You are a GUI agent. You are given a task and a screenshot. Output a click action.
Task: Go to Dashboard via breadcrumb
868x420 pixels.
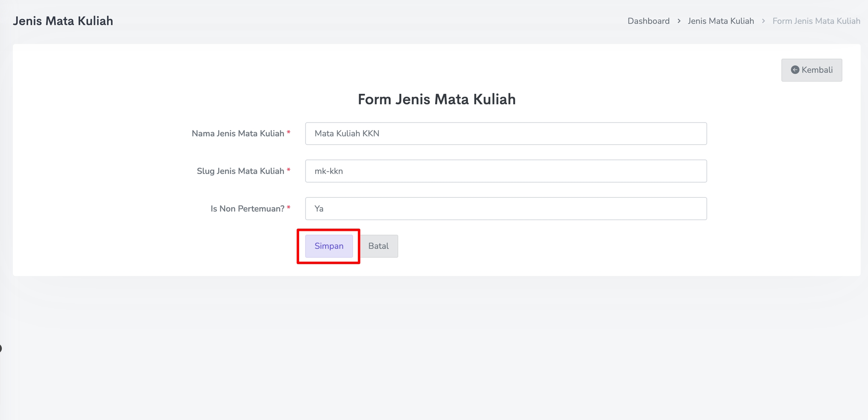pos(648,21)
